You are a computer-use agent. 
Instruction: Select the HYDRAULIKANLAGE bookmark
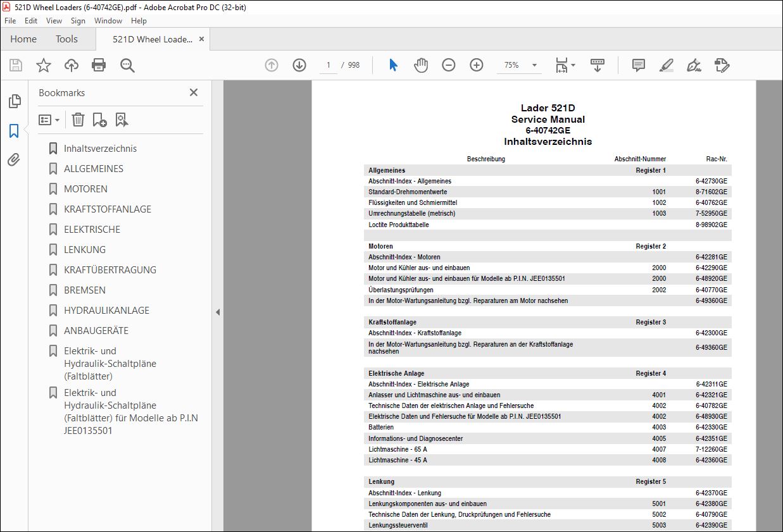click(106, 311)
